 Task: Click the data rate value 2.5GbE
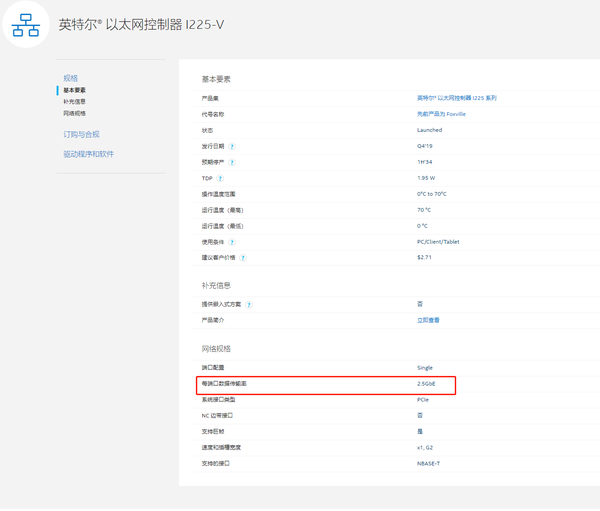tap(426, 384)
